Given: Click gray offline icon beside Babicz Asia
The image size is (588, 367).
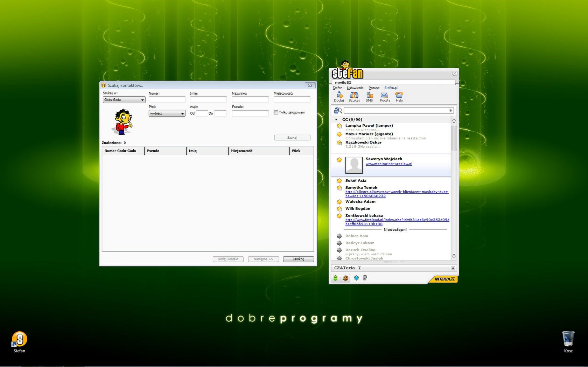Looking at the screenshot, I should (x=339, y=236).
